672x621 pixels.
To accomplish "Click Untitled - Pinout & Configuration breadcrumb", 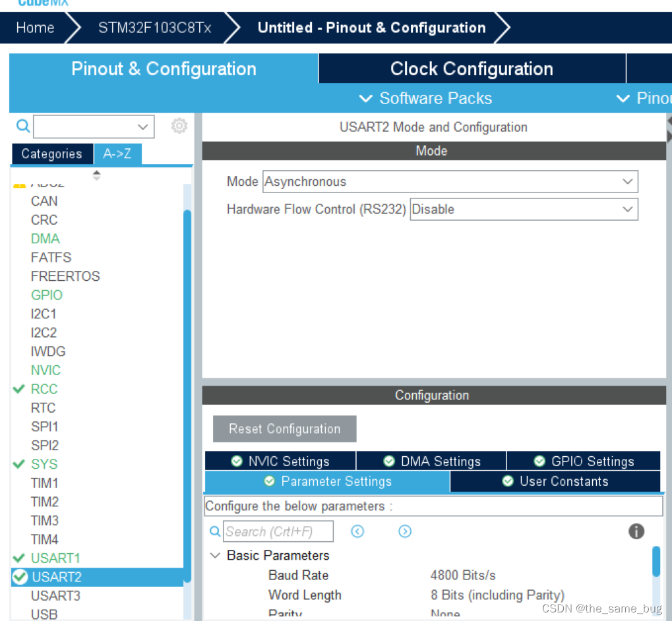I will pyautogui.click(x=371, y=28).
